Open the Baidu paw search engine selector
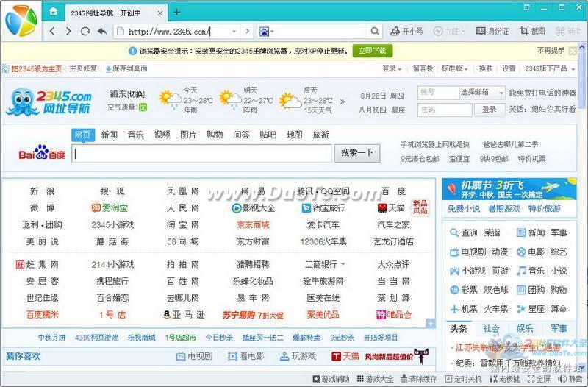Screen dimensions: 588x387 click(267, 32)
